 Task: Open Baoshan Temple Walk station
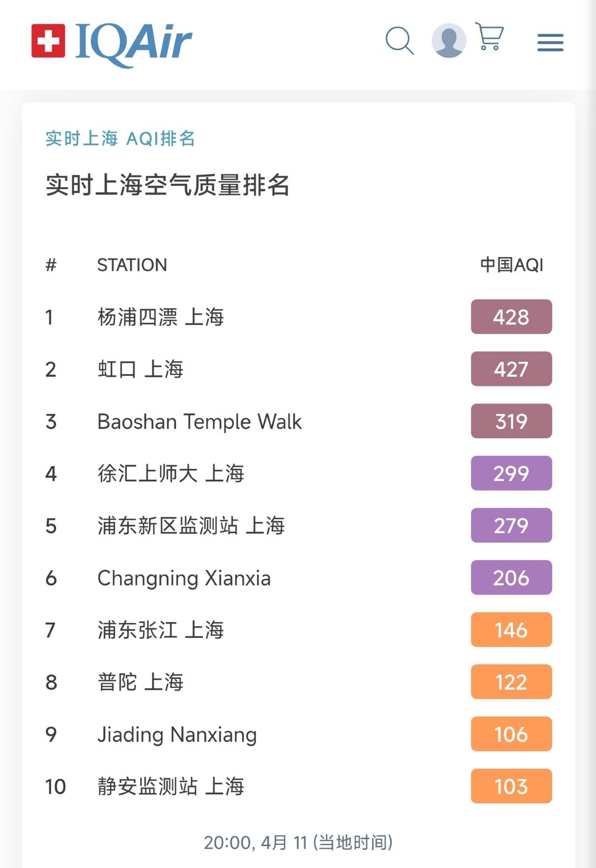click(x=199, y=422)
